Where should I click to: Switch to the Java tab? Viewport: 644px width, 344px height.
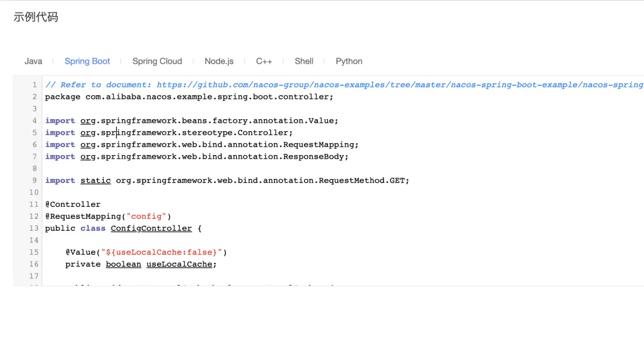[x=33, y=61]
